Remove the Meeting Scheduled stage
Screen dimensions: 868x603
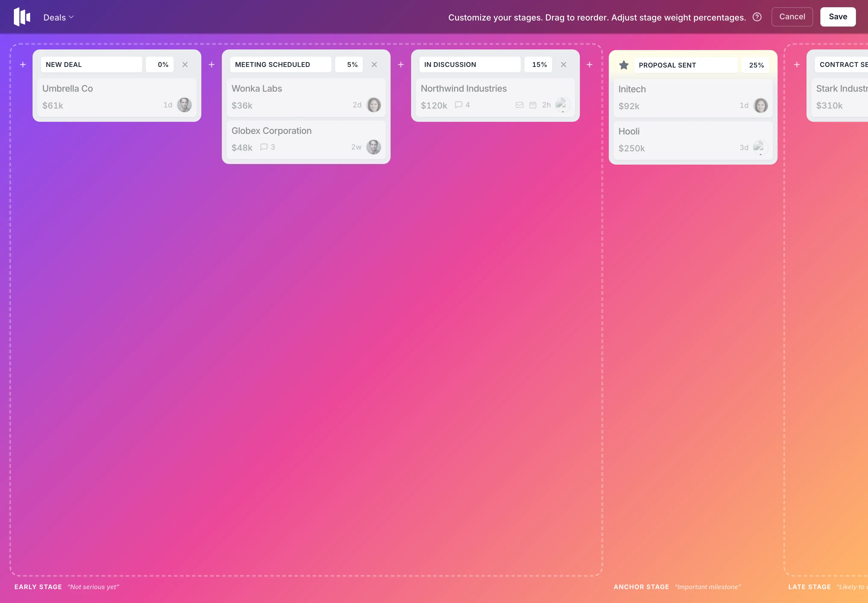374,65
